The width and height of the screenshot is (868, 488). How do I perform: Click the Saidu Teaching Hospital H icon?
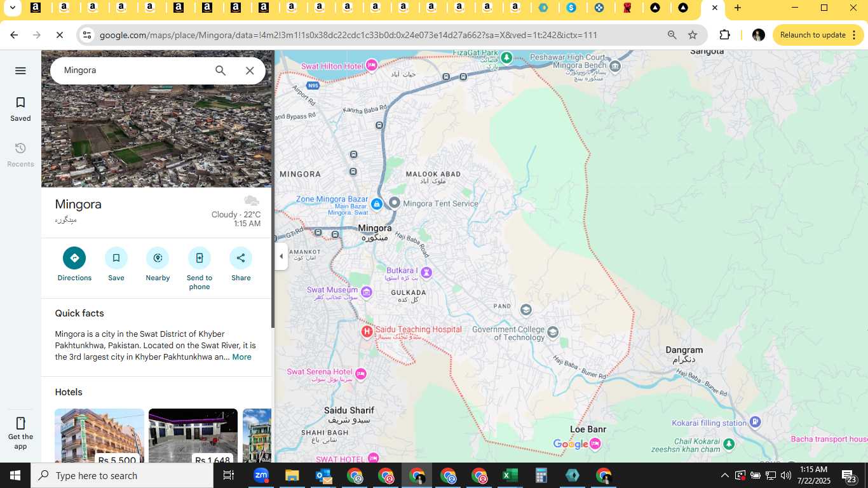pyautogui.click(x=367, y=331)
